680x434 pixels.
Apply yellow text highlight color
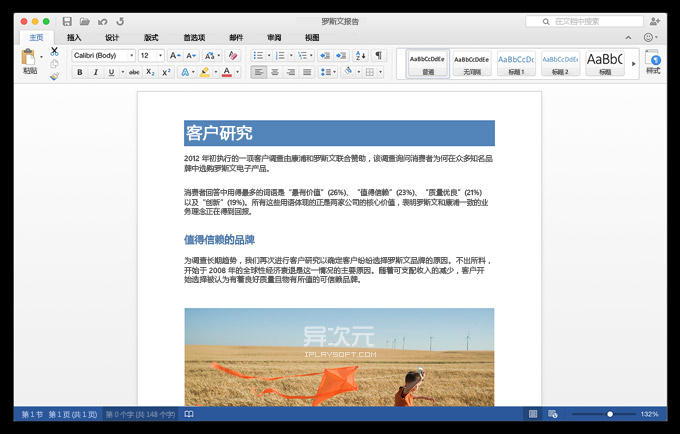coord(205,72)
